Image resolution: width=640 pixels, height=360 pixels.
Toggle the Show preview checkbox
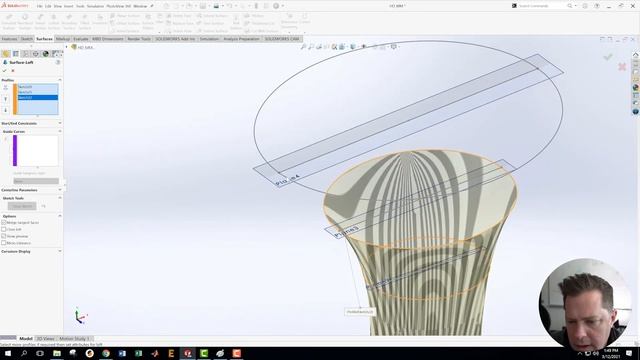4,236
